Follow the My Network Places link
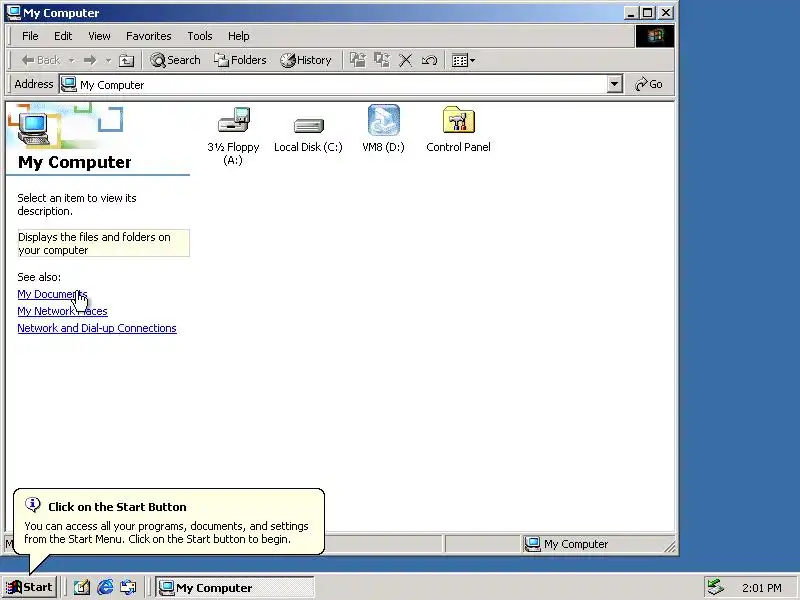The image size is (800, 600). coord(62,311)
